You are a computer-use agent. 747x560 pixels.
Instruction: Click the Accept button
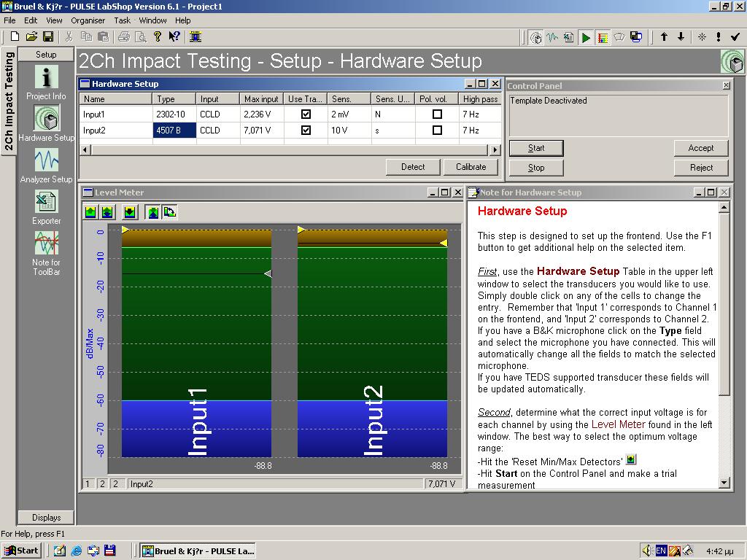[x=701, y=148]
